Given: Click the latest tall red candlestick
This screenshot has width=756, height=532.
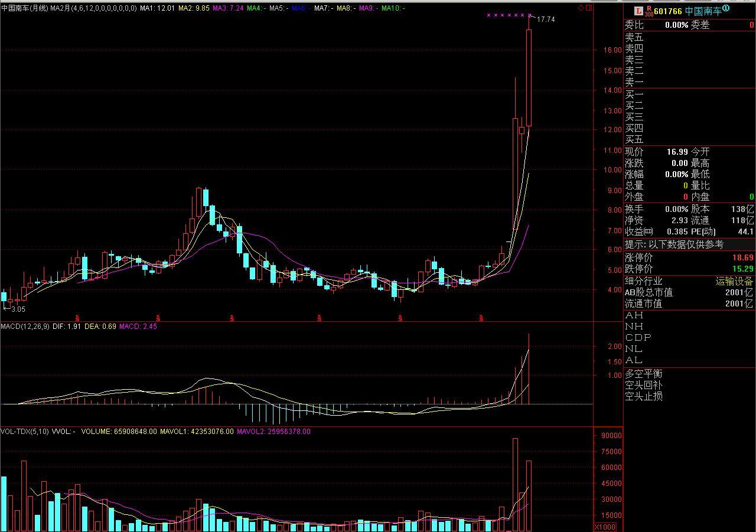Looking at the screenshot, I should point(529,77).
